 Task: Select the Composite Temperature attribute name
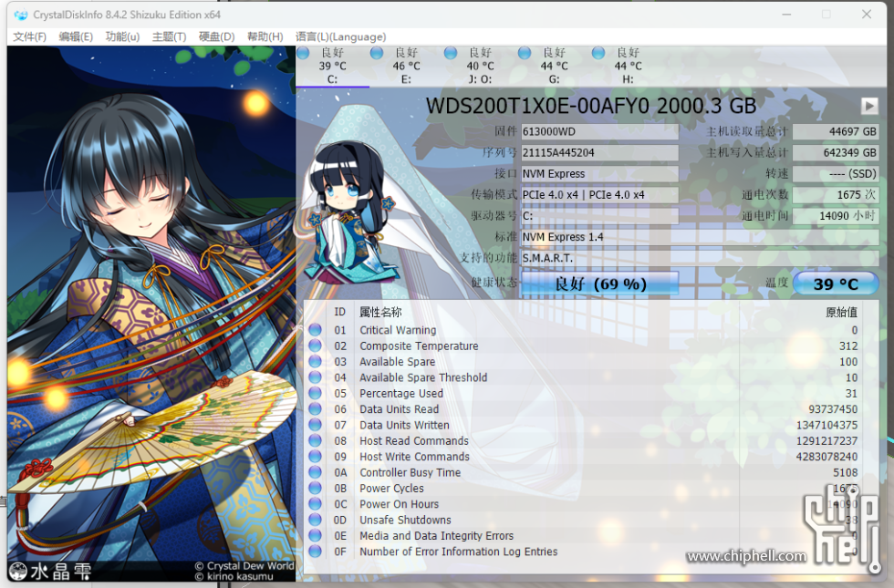tap(419, 346)
